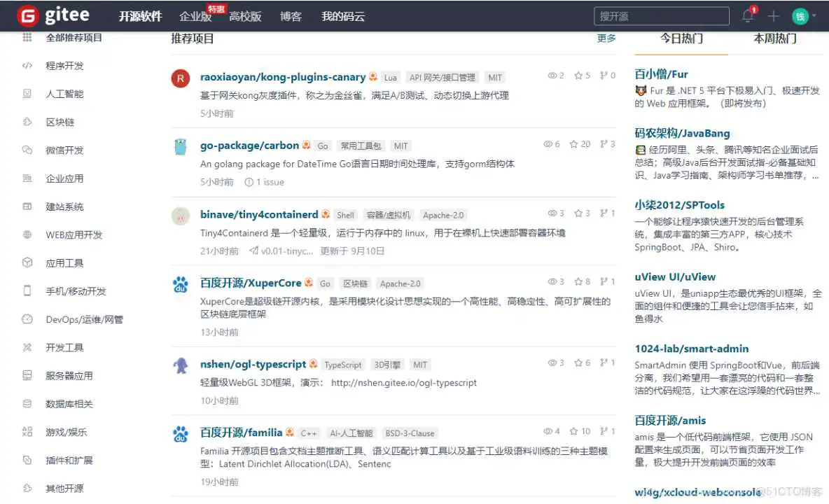Click the 手机/移动开发 phone icon
The width and height of the screenshot is (829, 504).
tap(27, 291)
